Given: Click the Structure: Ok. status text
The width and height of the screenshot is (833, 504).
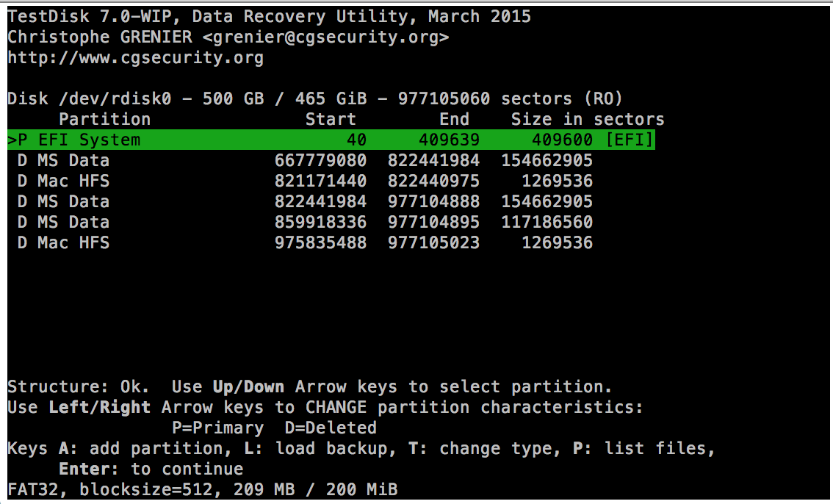Looking at the screenshot, I should click(79, 386).
